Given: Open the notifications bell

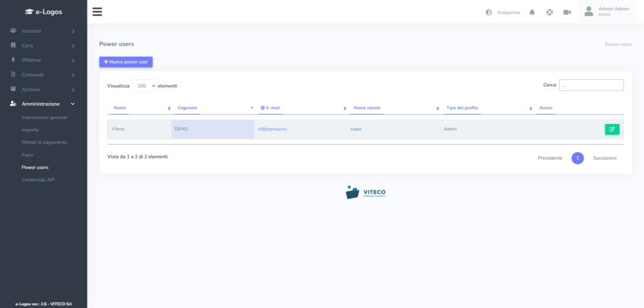Looking at the screenshot, I should pyautogui.click(x=532, y=12).
